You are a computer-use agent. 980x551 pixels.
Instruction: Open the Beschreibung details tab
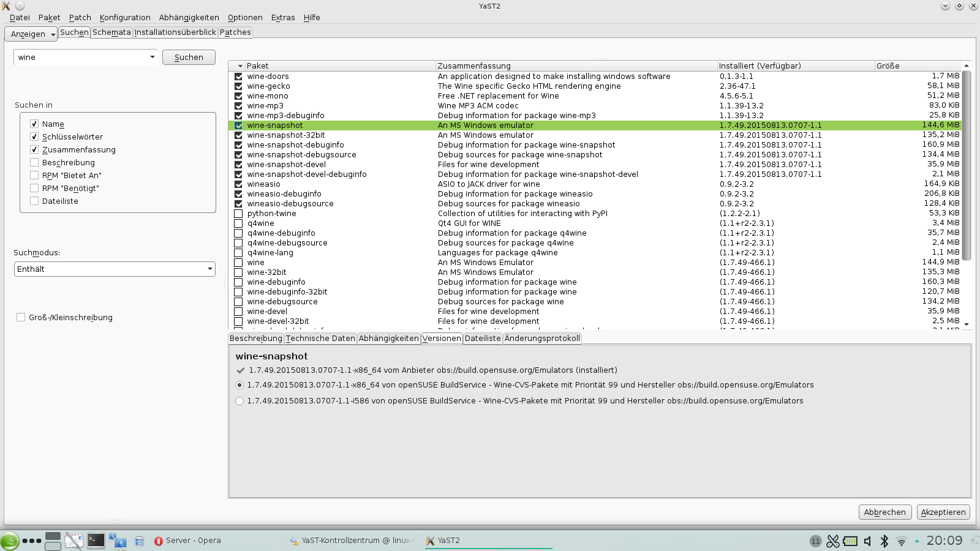tap(255, 338)
